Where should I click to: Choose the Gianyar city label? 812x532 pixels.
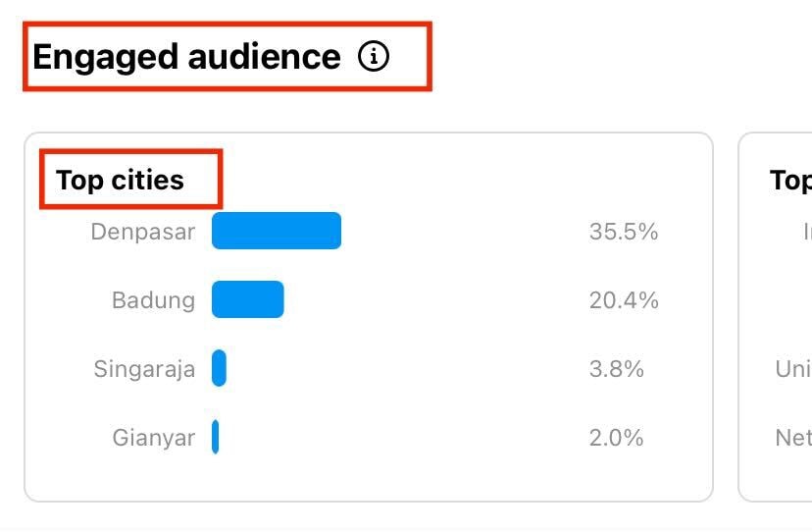[x=153, y=438]
